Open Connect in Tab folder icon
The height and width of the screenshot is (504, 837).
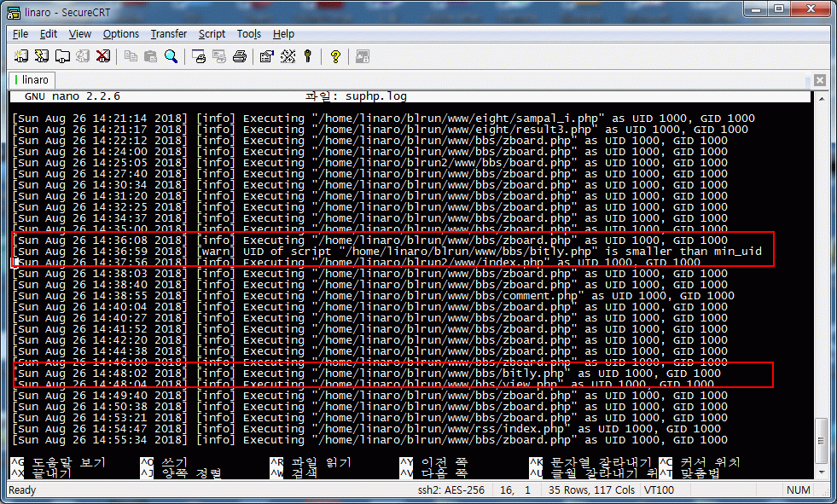(x=62, y=56)
